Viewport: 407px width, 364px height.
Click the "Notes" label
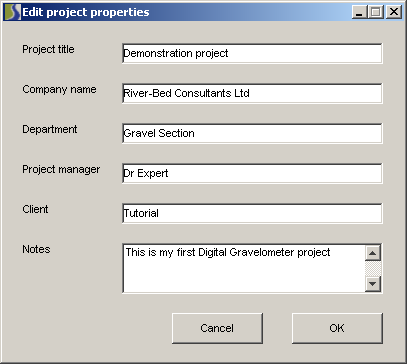coord(36,249)
